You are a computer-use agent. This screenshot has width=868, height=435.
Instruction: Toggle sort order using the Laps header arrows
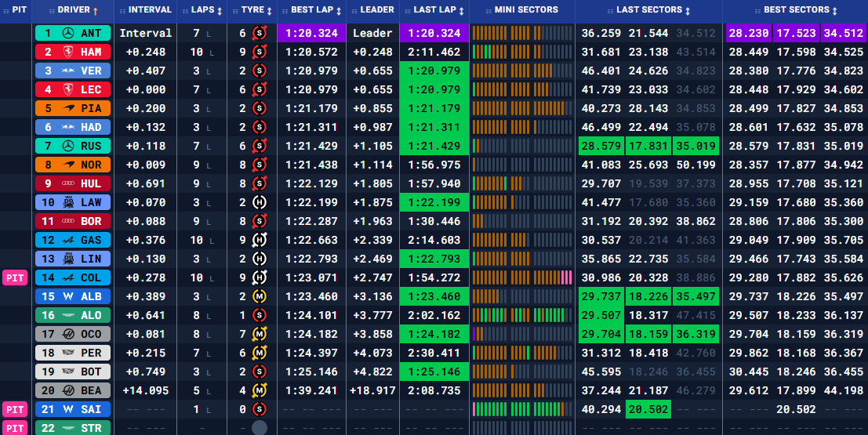tap(218, 11)
